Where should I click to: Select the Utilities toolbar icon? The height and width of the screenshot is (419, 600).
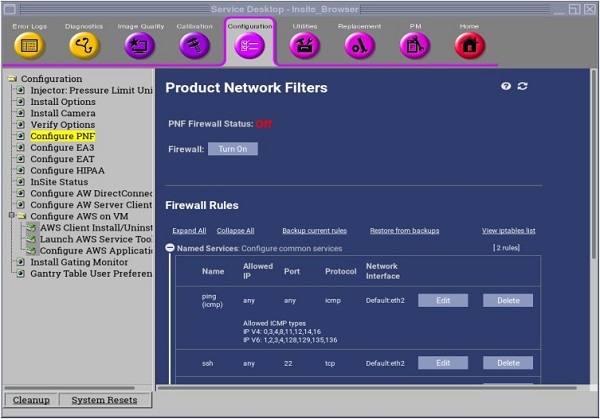click(x=305, y=45)
